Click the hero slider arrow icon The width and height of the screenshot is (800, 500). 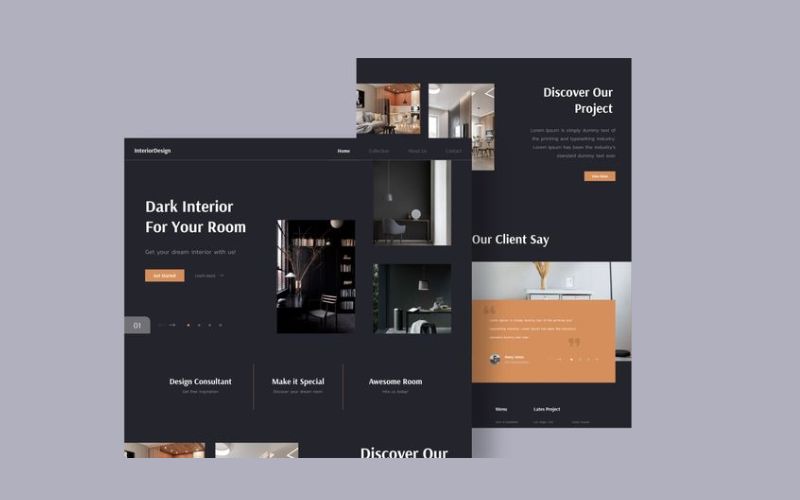pyautogui.click(x=171, y=325)
